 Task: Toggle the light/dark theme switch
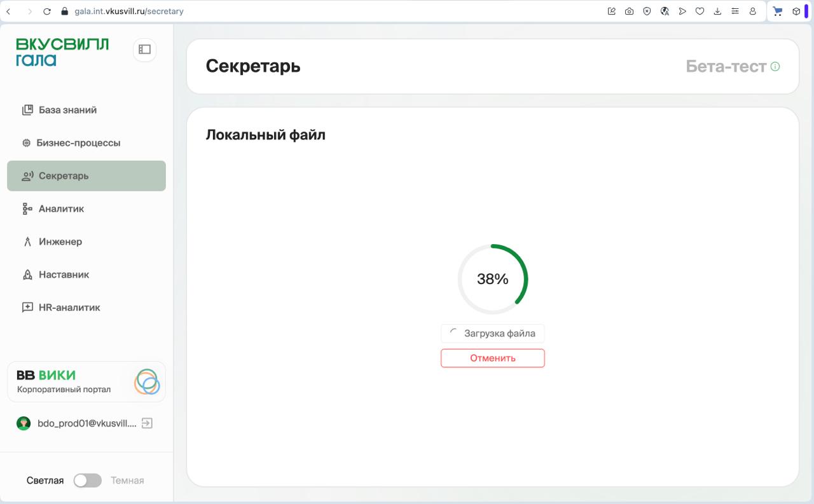(88, 480)
